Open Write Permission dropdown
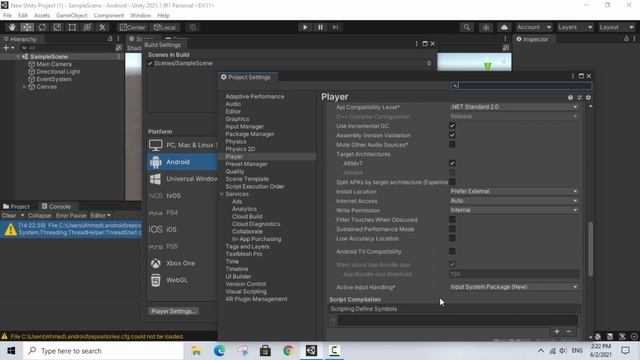Image resolution: width=640 pixels, height=360 pixels. click(x=514, y=210)
